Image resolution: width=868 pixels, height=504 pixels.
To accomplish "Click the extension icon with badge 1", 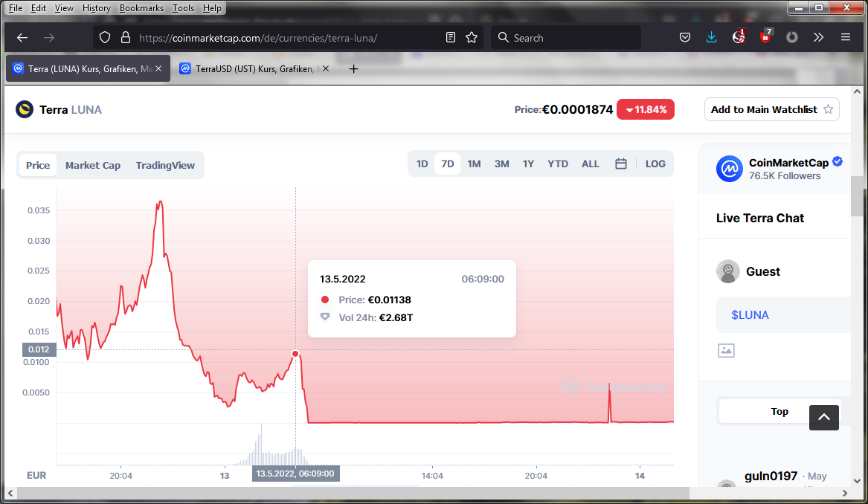I will [x=739, y=36].
